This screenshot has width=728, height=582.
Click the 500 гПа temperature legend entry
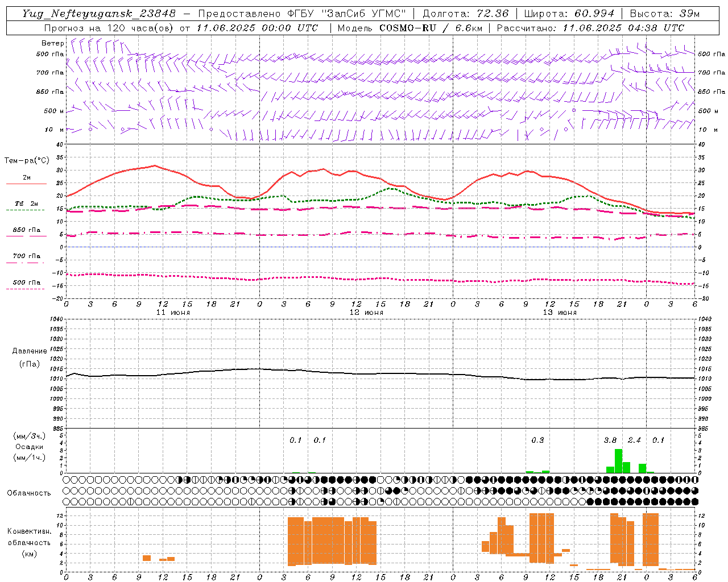point(26,282)
